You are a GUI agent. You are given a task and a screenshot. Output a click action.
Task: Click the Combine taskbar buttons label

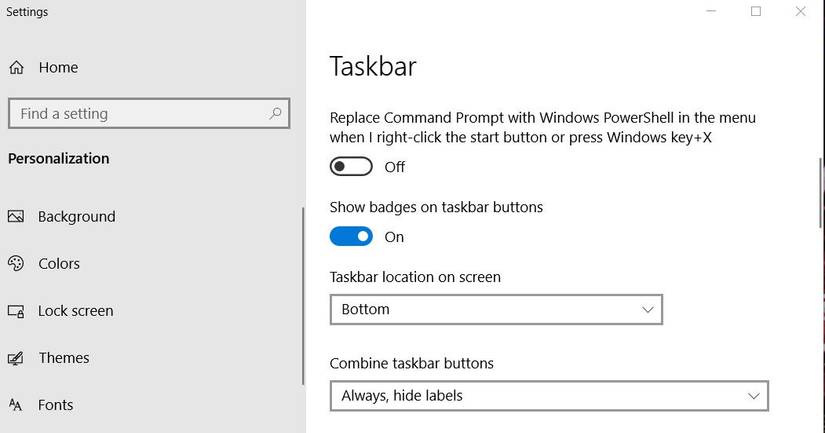pos(411,363)
